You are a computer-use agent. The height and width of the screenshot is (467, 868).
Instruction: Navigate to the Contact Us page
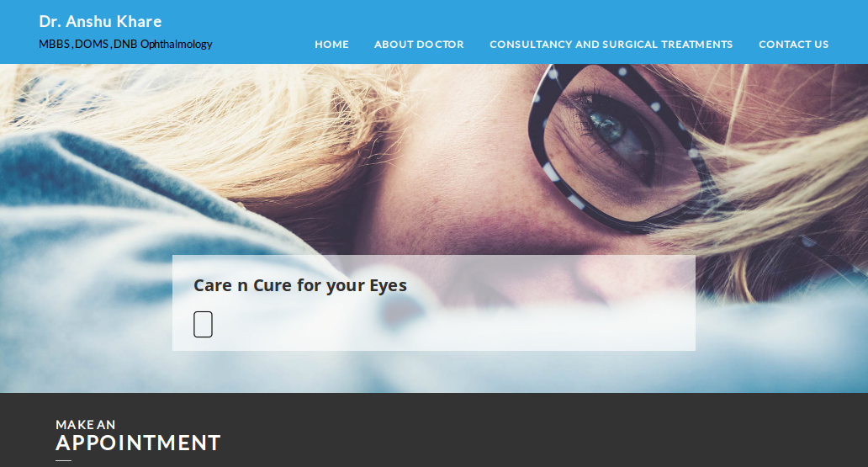click(x=793, y=45)
